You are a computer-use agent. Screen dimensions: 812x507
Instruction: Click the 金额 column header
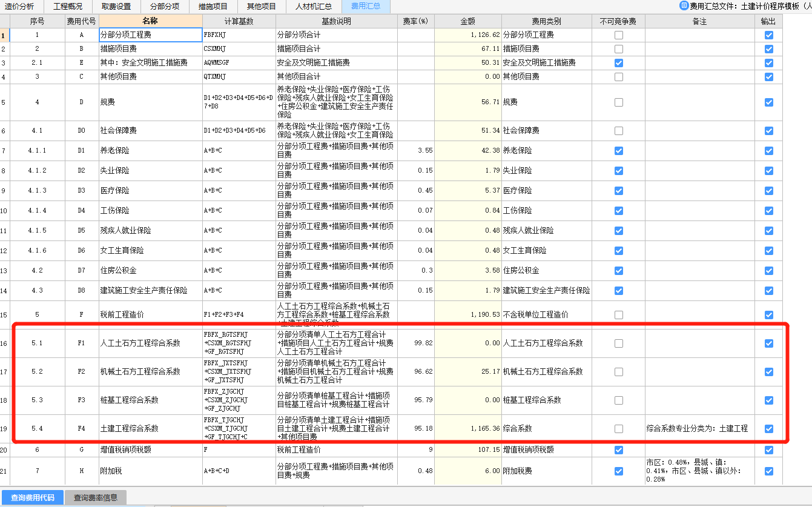tap(467, 21)
